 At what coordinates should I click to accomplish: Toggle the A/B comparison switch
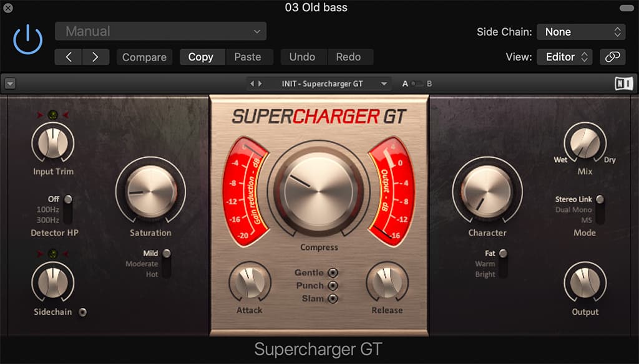[417, 84]
